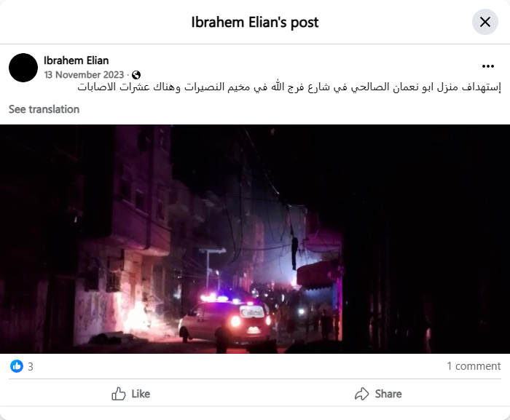Screen dimensions: 510x420
Task: Open the reactions count of 3
Action: point(31,367)
